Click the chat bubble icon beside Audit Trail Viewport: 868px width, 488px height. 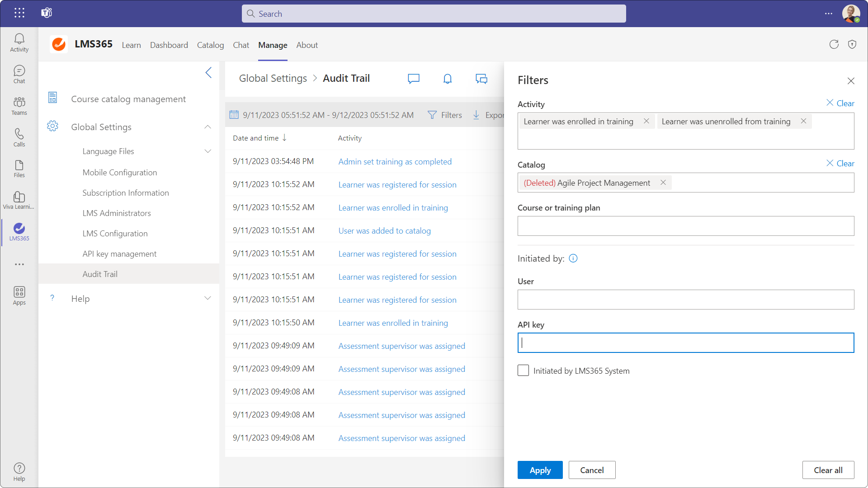(414, 79)
